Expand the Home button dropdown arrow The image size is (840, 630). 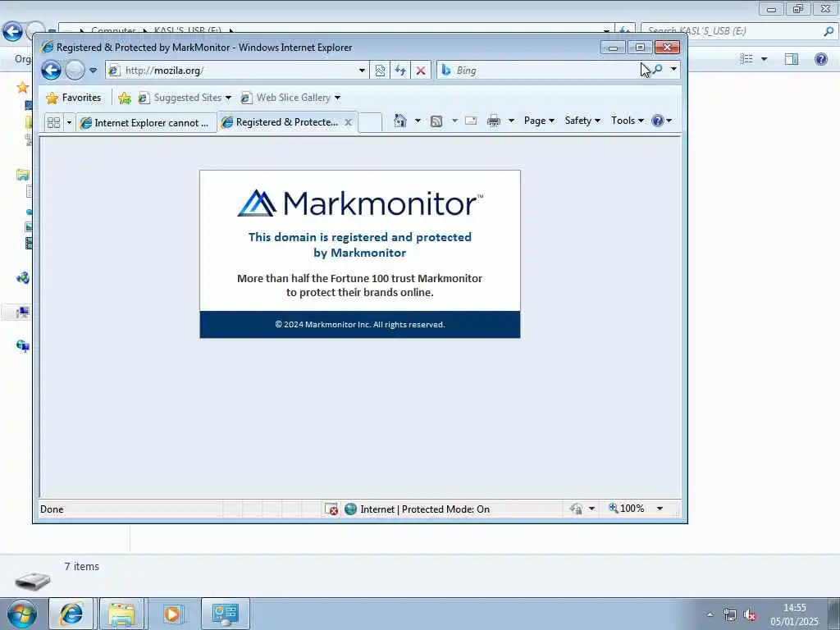[418, 121]
